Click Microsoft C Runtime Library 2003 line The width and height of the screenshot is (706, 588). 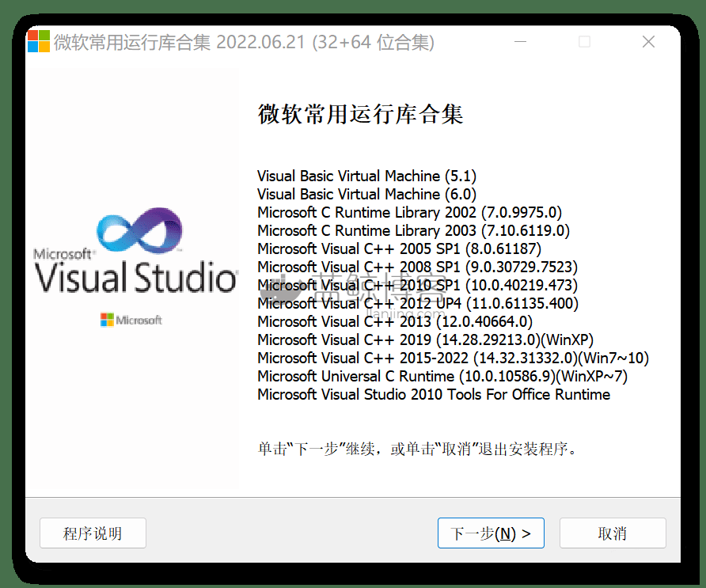pos(413,230)
